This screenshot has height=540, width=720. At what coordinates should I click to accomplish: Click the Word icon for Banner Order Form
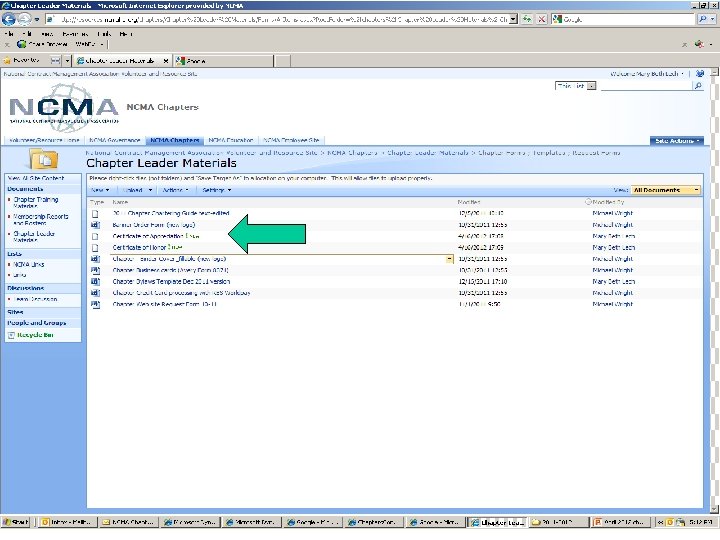tap(95, 225)
